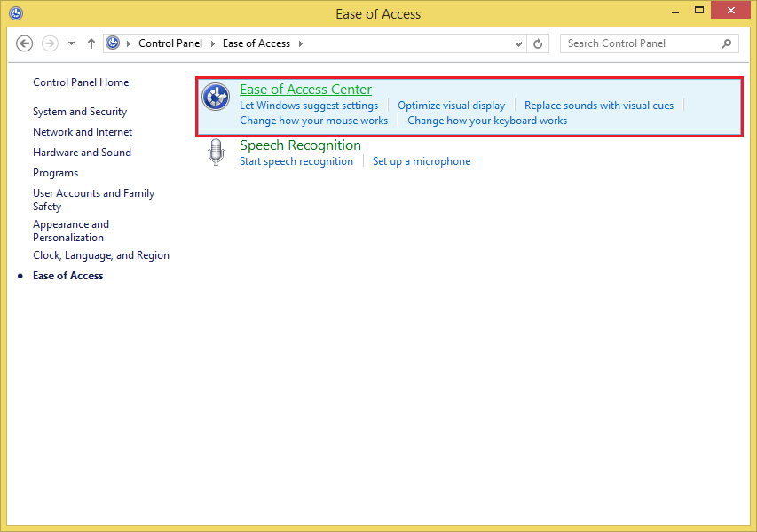Open address bar history dropdown
The image size is (757, 532).
(x=518, y=44)
